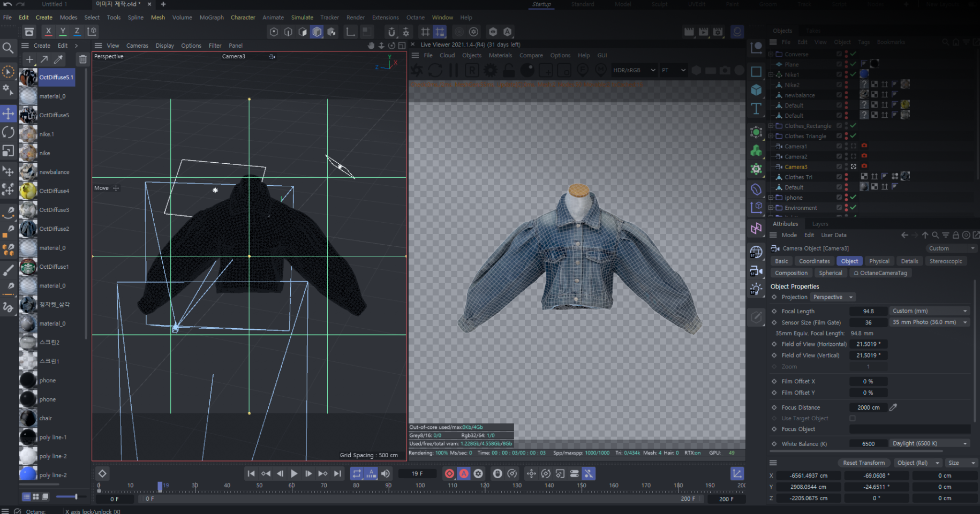
Task: Click the Reset Transform button
Action: click(x=864, y=463)
